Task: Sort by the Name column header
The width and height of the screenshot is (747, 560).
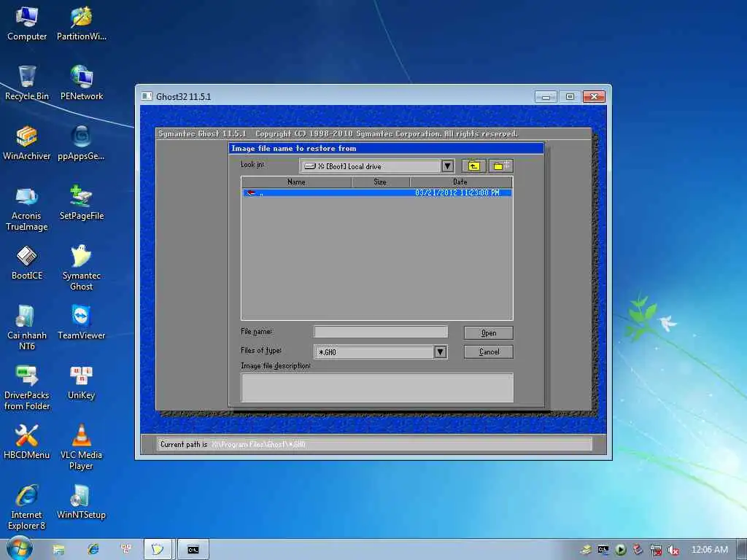Action: (296, 182)
